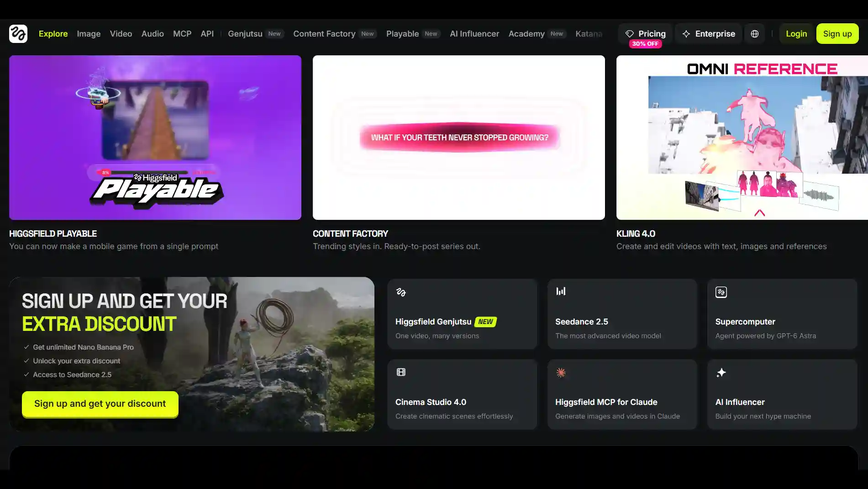Viewport: 868px width, 489px height.
Task: Go to API in navigation
Action: pyautogui.click(x=207, y=34)
